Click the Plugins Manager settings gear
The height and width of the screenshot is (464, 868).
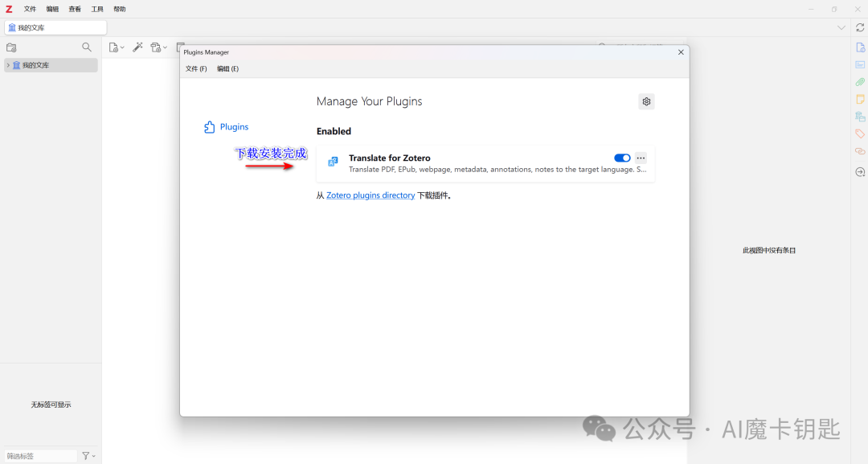coord(646,101)
